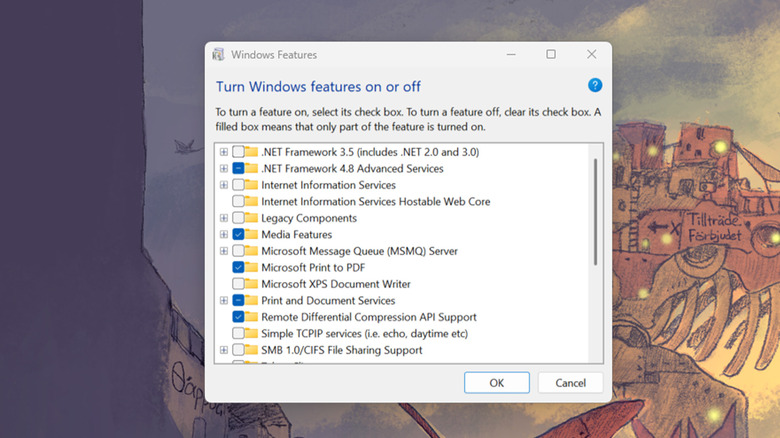The height and width of the screenshot is (438, 780).
Task: Close the Windows Features dialog
Action: 591,54
